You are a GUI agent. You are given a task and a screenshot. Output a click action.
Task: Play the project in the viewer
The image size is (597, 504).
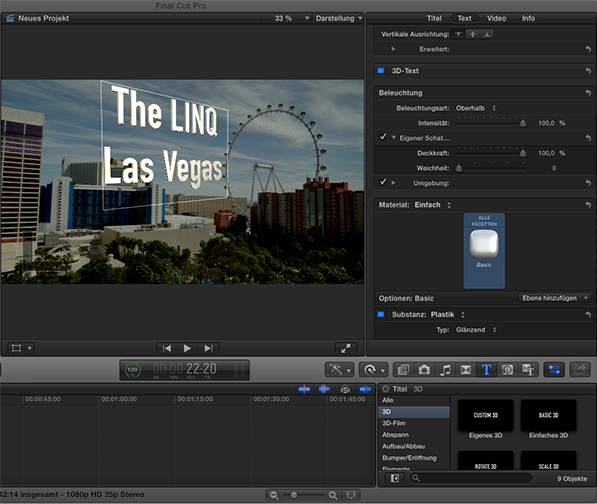coord(187,348)
